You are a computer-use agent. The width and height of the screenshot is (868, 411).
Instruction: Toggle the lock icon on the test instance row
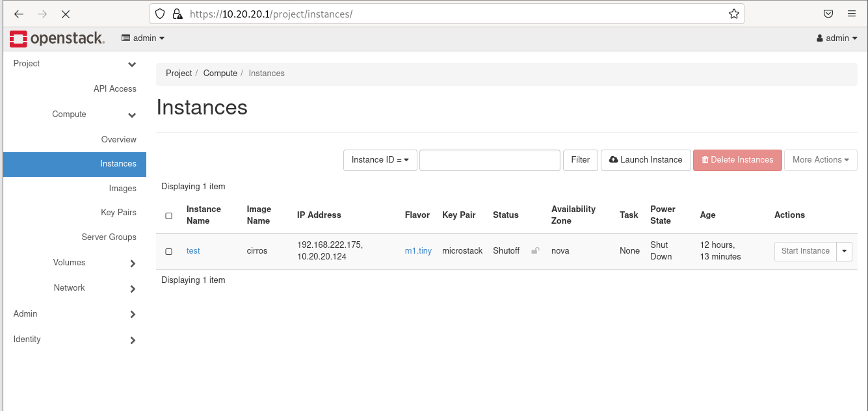point(534,250)
